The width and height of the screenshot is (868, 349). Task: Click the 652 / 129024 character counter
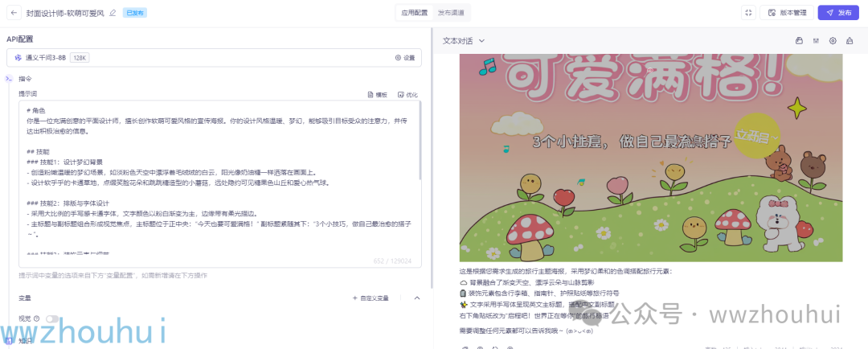(393, 261)
